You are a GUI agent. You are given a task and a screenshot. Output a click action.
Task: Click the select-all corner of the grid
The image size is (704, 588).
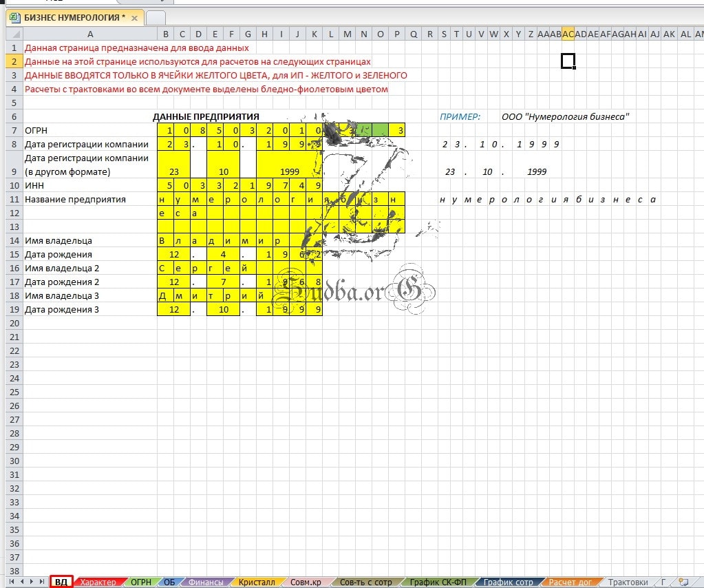click(13, 34)
